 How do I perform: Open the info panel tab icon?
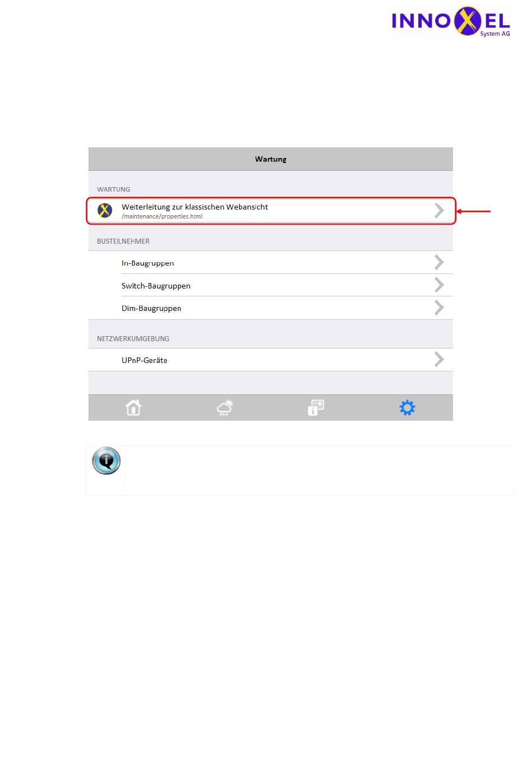316,407
